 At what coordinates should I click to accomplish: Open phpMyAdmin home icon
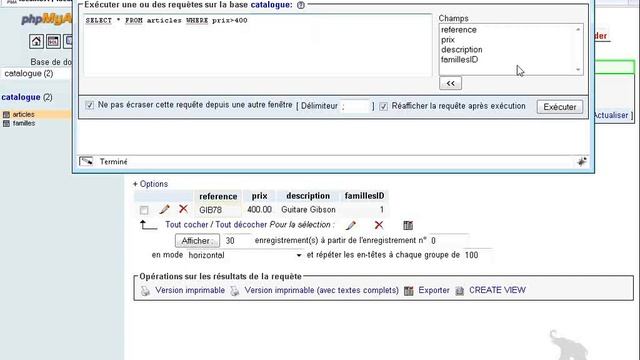(x=36, y=41)
